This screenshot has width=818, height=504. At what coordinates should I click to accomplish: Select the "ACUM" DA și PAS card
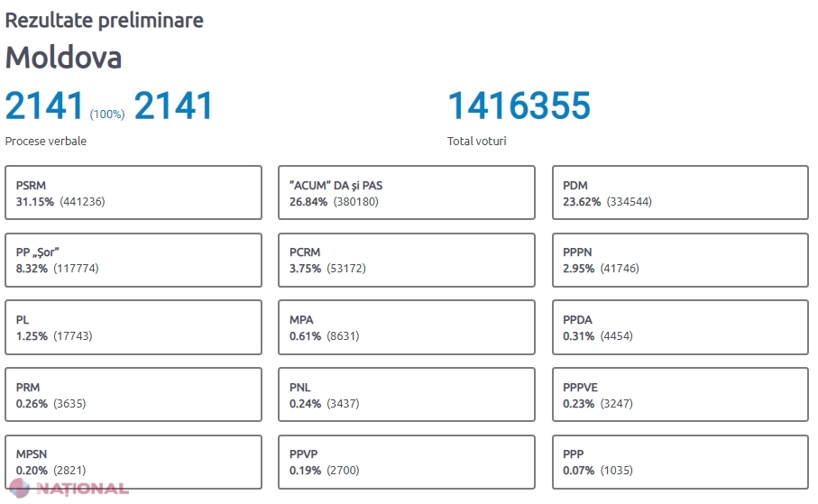407,193
